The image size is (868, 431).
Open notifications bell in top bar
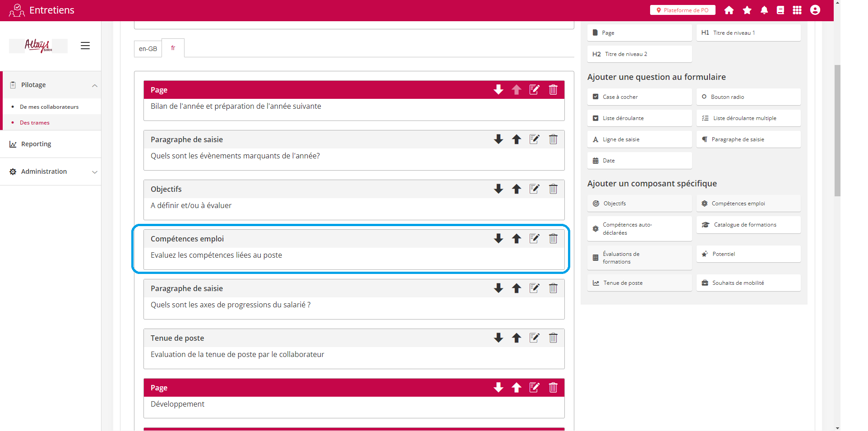tap(764, 10)
